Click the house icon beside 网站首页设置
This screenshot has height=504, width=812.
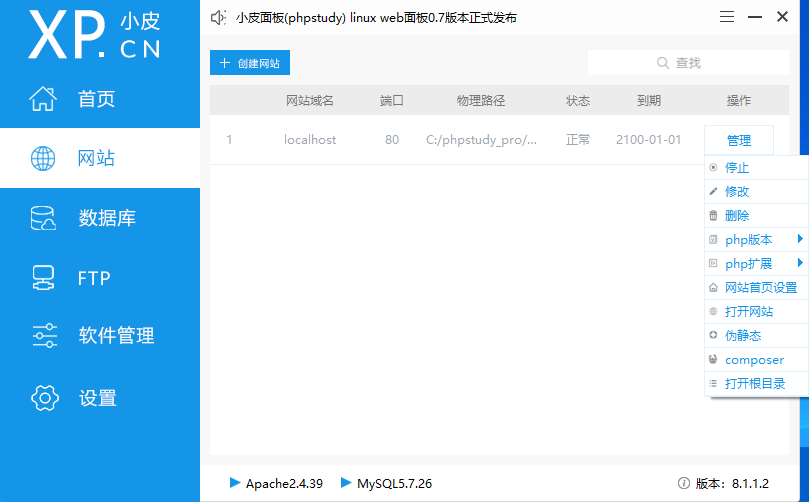coord(714,287)
